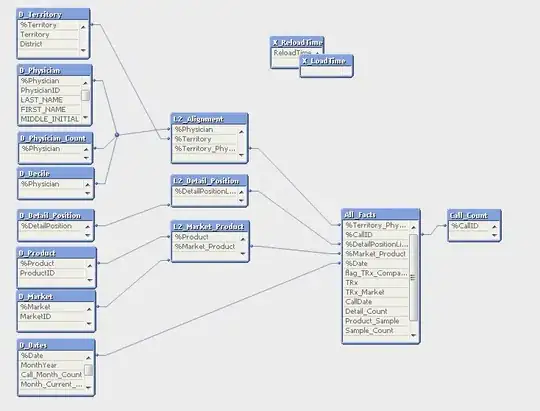This screenshot has width=540, height=411.
Task: Select the TRx_Market field in All_Facts
Action: point(376,292)
